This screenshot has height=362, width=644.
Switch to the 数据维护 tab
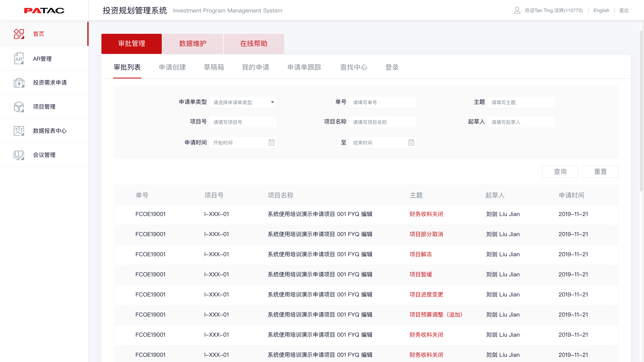pyautogui.click(x=193, y=43)
